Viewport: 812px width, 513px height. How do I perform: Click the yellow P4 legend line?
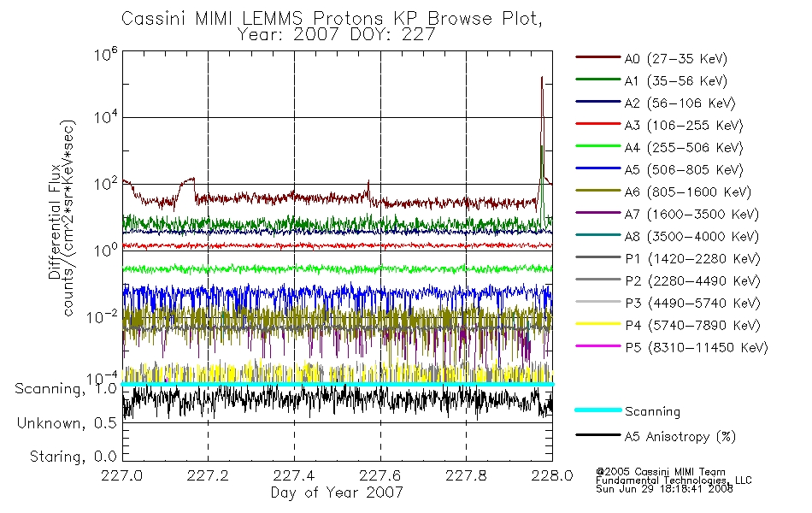tap(598, 324)
